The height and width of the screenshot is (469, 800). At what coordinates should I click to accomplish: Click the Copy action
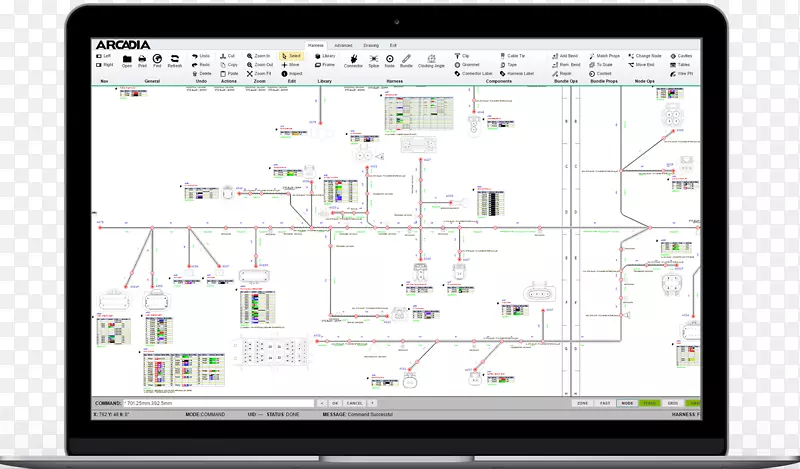pos(229,65)
